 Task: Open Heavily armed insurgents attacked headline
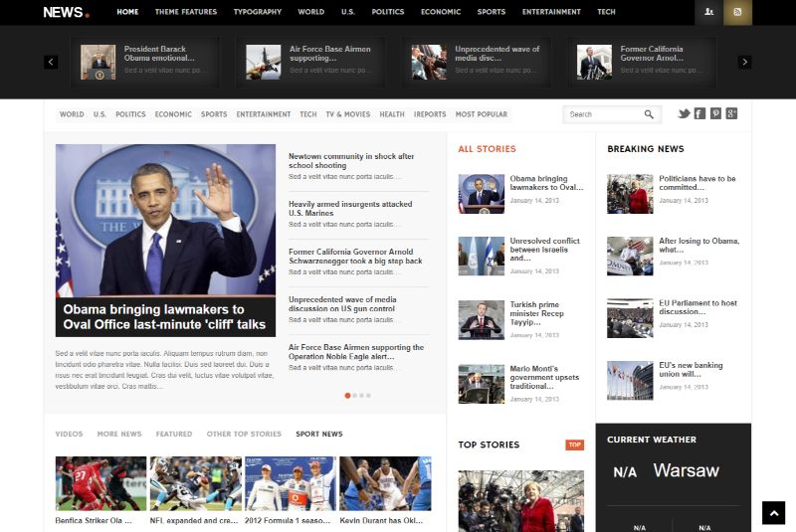[x=350, y=209]
